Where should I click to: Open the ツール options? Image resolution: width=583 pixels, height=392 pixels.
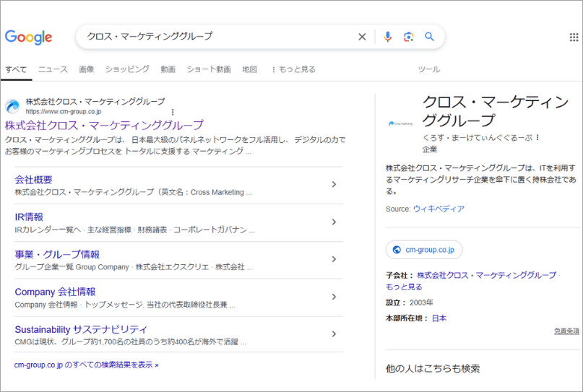pos(428,69)
